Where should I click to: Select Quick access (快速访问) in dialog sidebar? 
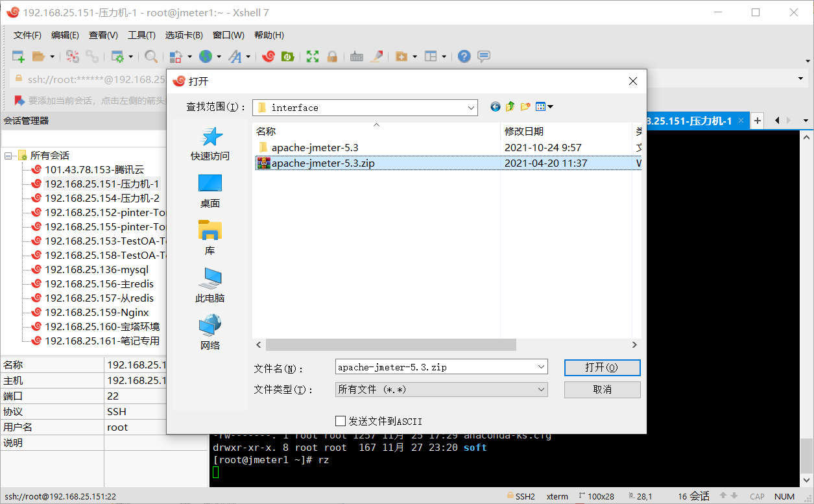coord(210,144)
